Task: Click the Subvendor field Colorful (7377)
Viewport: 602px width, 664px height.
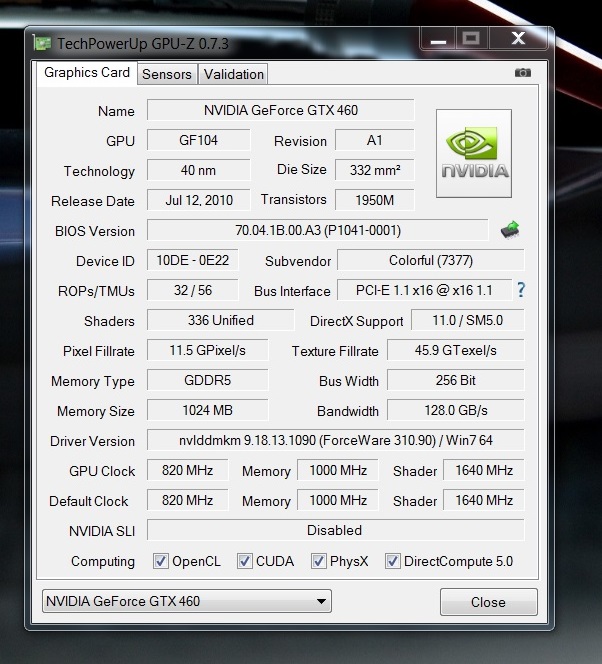Action: [x=431, y=260]
